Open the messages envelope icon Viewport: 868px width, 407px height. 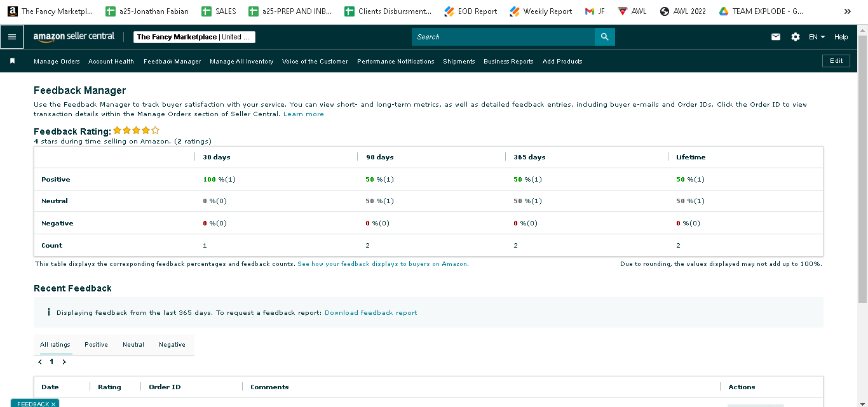[x=776, y=37]
